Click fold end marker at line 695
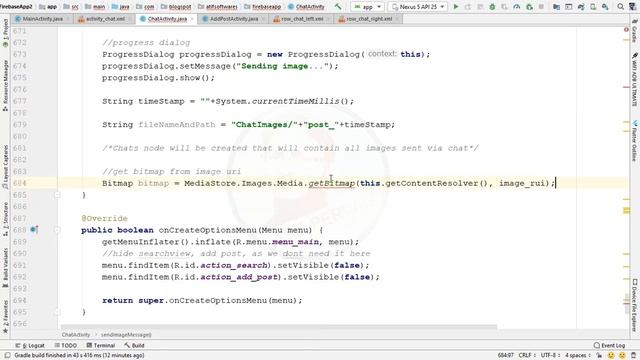This screenshot has width=640, height=360. tap(57, 312)
